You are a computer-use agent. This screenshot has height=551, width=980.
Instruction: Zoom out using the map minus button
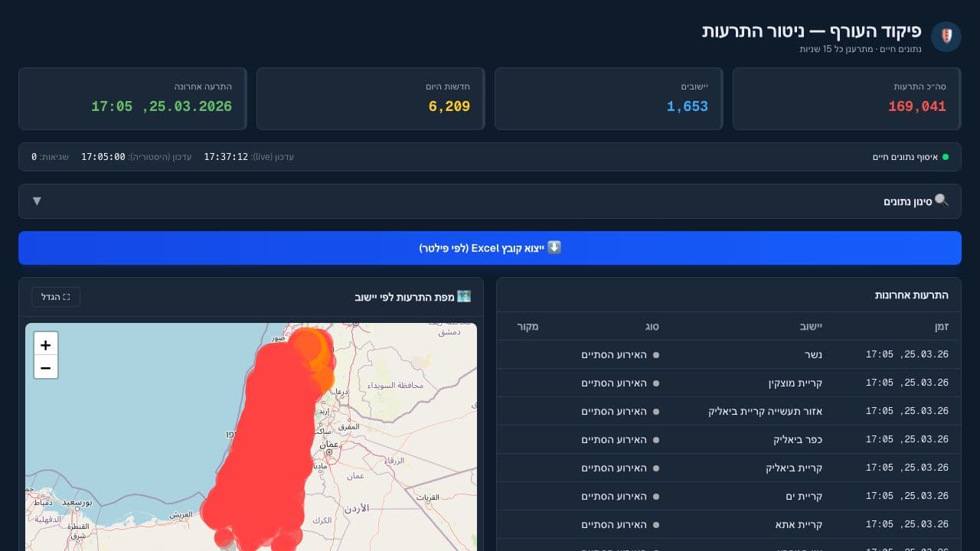pyautogui.click(x=45, y=367)
